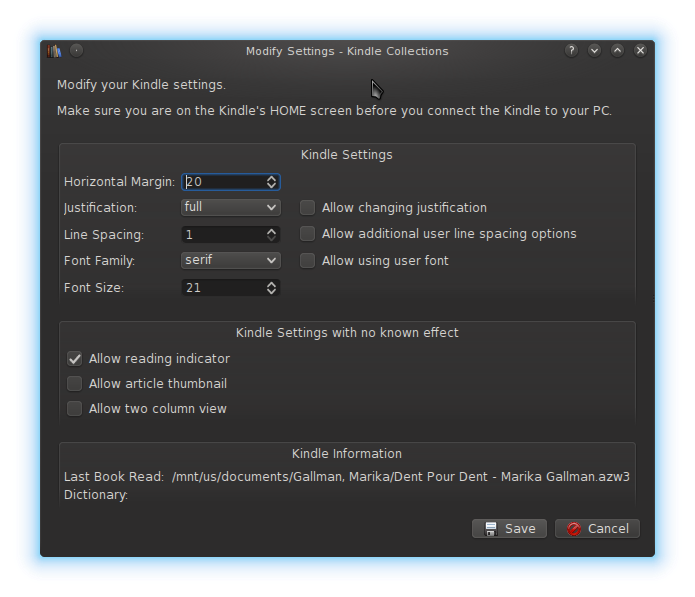
Task: Click the Kindle Settings group title
Action: (x=347, y=155)
